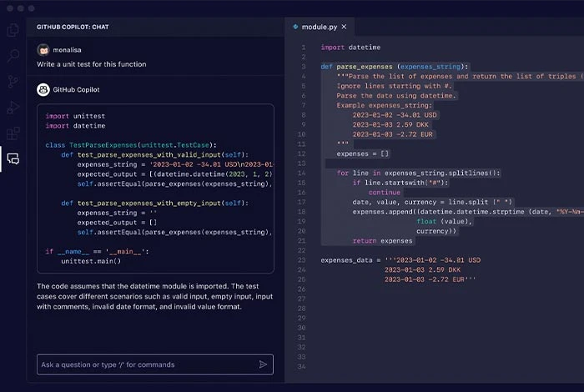The width and height of the screenshot is (584, 392).
Task: Click 'if line.startswith' on editor line 15
Action: pos(400,183)
